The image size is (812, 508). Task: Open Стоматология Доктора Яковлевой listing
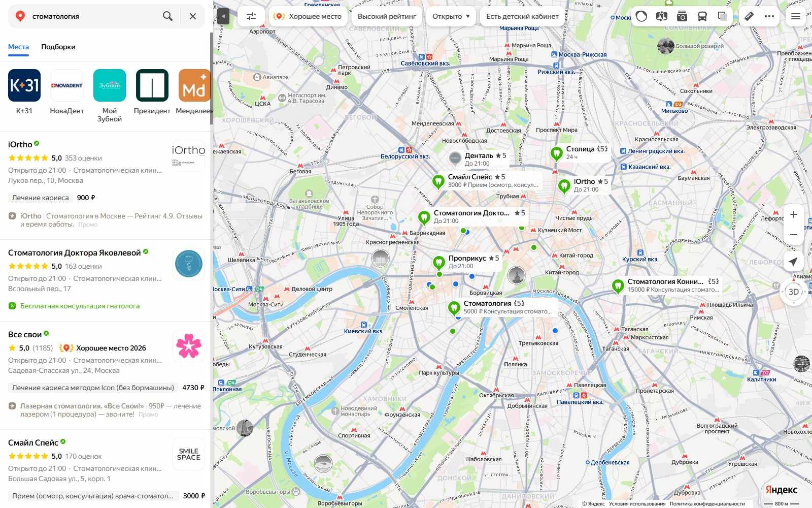pos(75,252)
